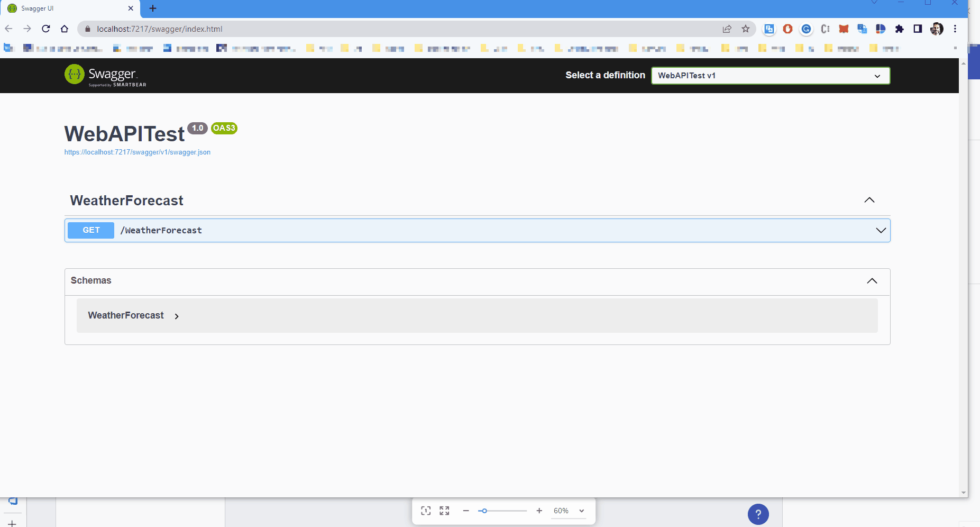Click the browser home button
This screenshot has height=527, width=980.
pos(65,29)
